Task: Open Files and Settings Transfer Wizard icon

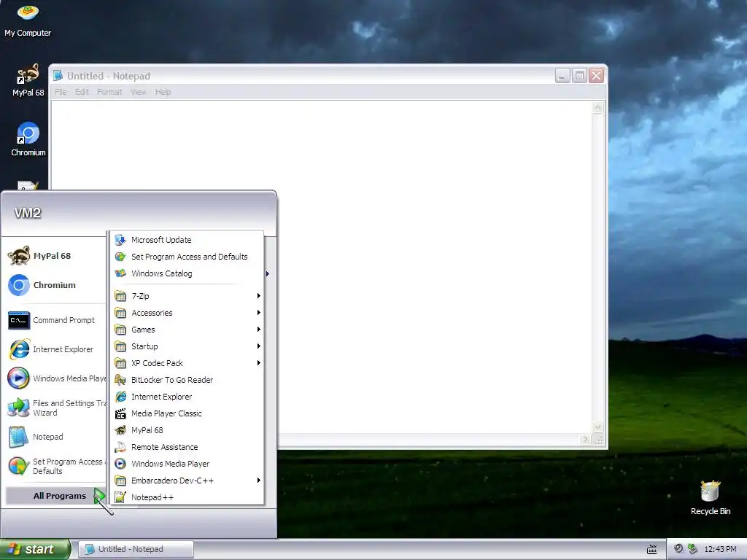Action: (19, 408)
